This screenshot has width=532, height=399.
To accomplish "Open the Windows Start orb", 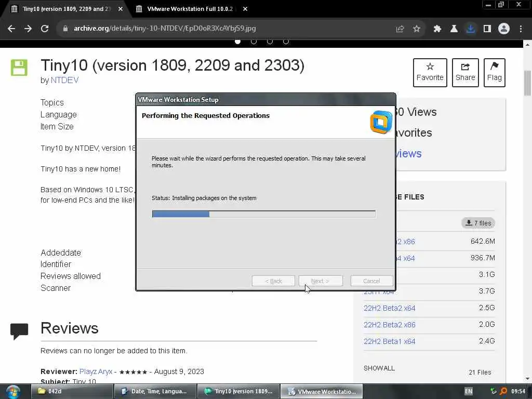I will (13, 392).
